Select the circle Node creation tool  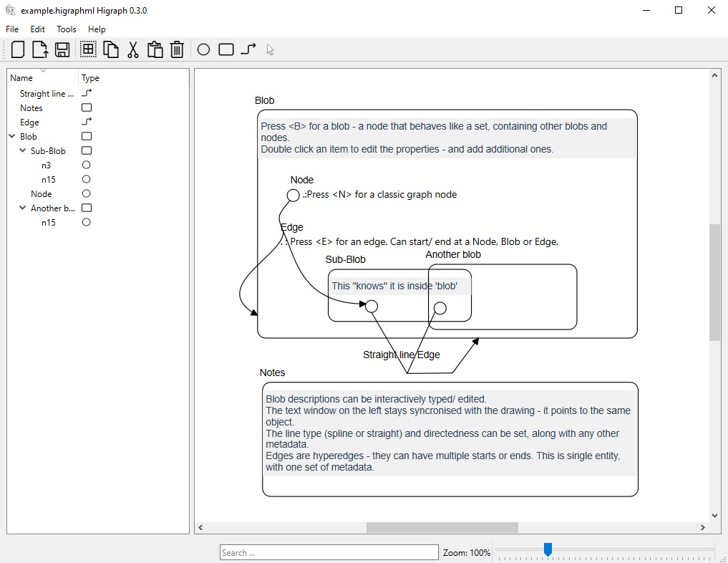pyautogui.click(x=203, y=49)
